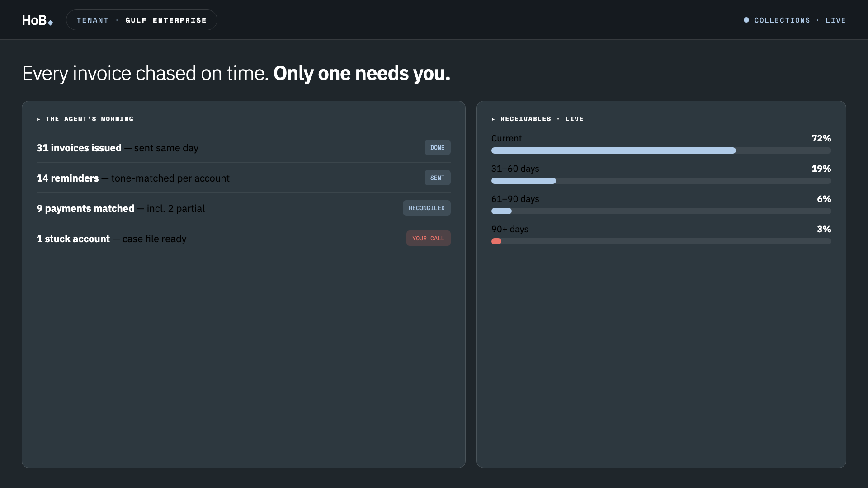
Task: Select the 31 invoices issued row
Action: [243, 148]
